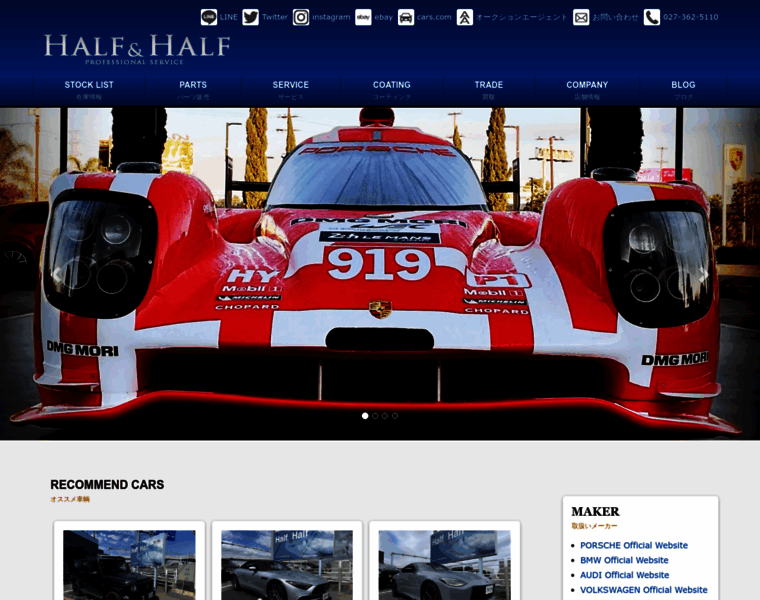Click the Instagram camera icon
760x600 pixels.
301,17
